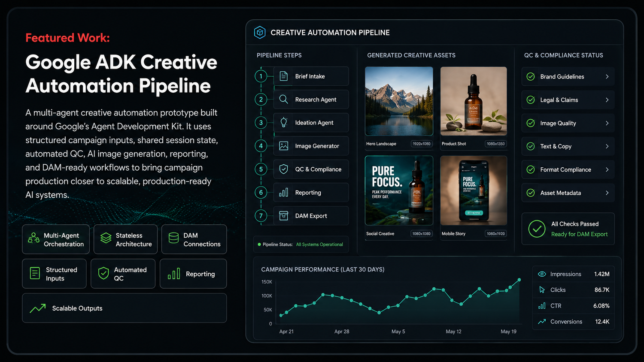Click the Research Agent magnifier icon

284,100
